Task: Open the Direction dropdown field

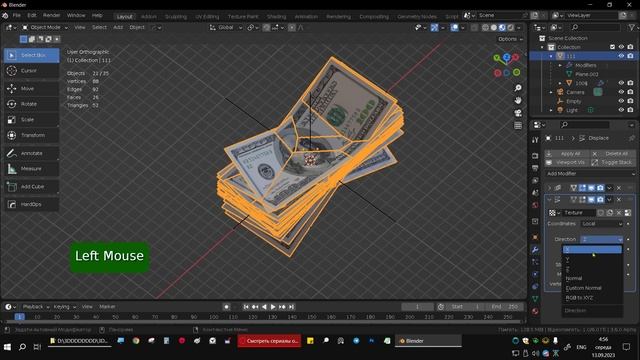Action: (x=602, y=239)
